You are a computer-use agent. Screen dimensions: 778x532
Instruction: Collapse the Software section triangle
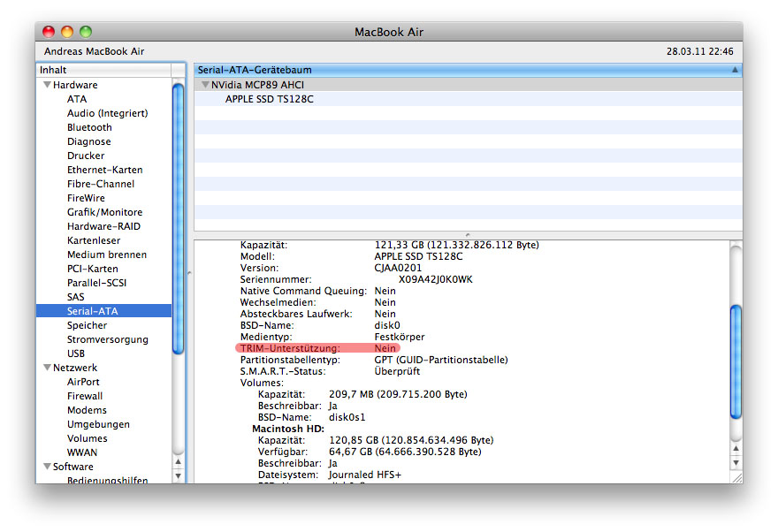[x=47, y=467]
